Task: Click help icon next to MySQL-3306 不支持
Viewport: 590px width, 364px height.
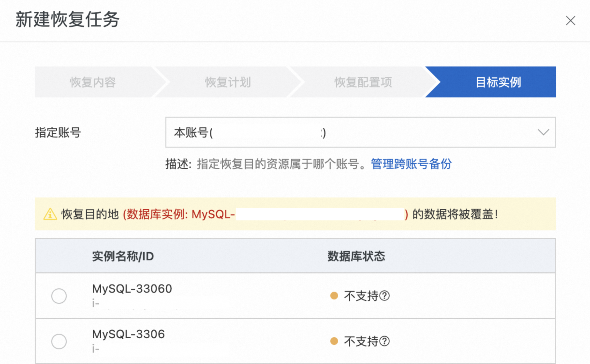Action: pyautogui.click(x=384, y=341)
